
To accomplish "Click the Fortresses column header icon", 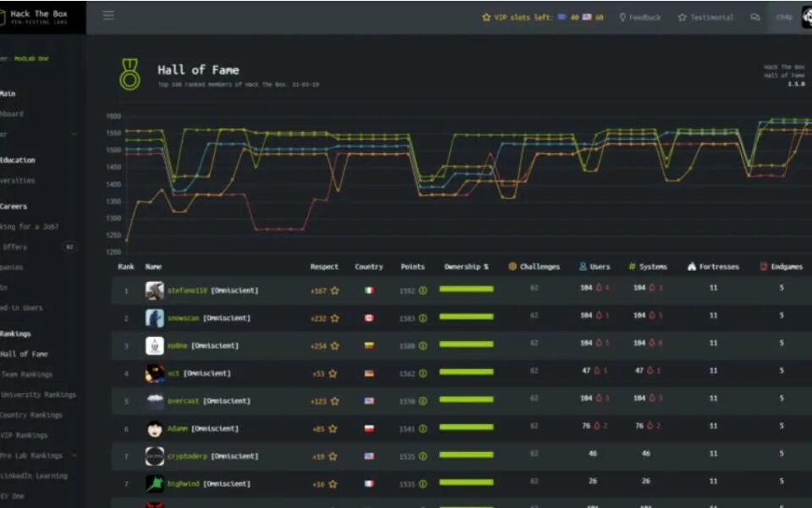I will [x=691, y=267].
